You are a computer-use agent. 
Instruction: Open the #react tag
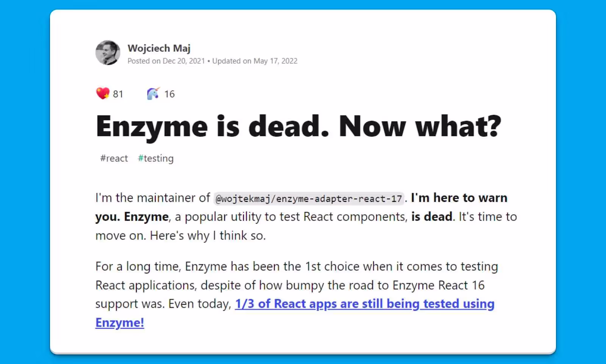pyautogui.click(x=114, y=158)
